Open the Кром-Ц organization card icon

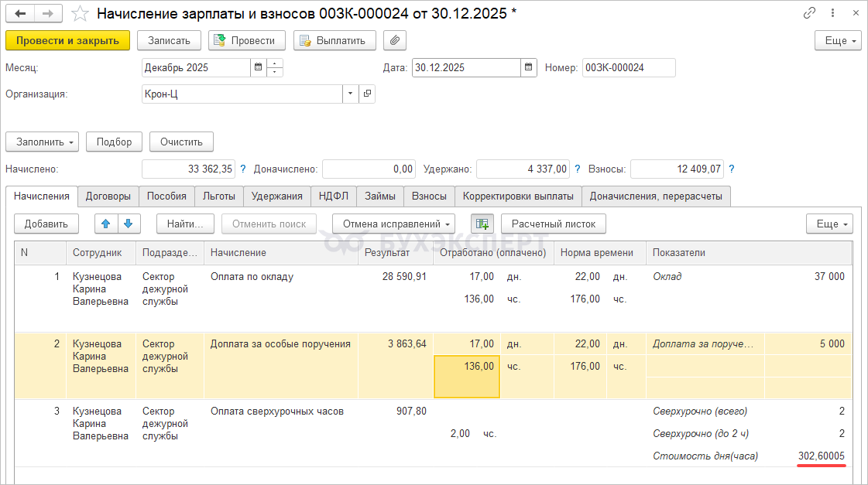point(367,94)
